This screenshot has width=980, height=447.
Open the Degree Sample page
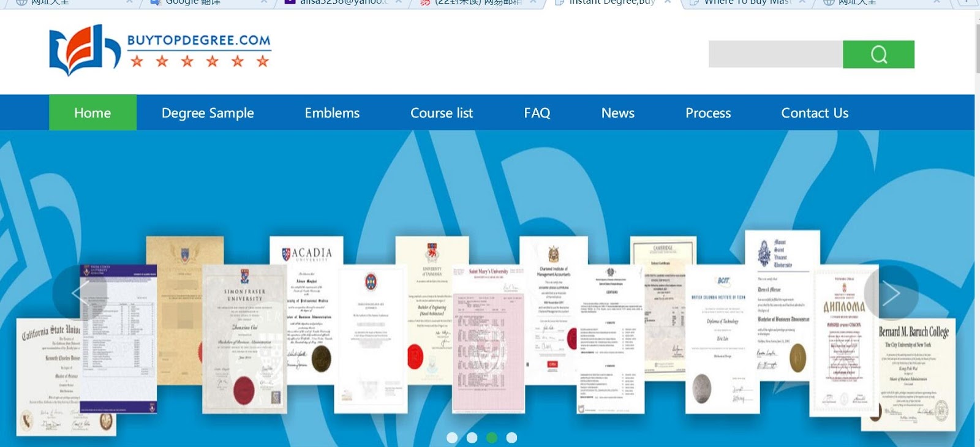(208, 113)
